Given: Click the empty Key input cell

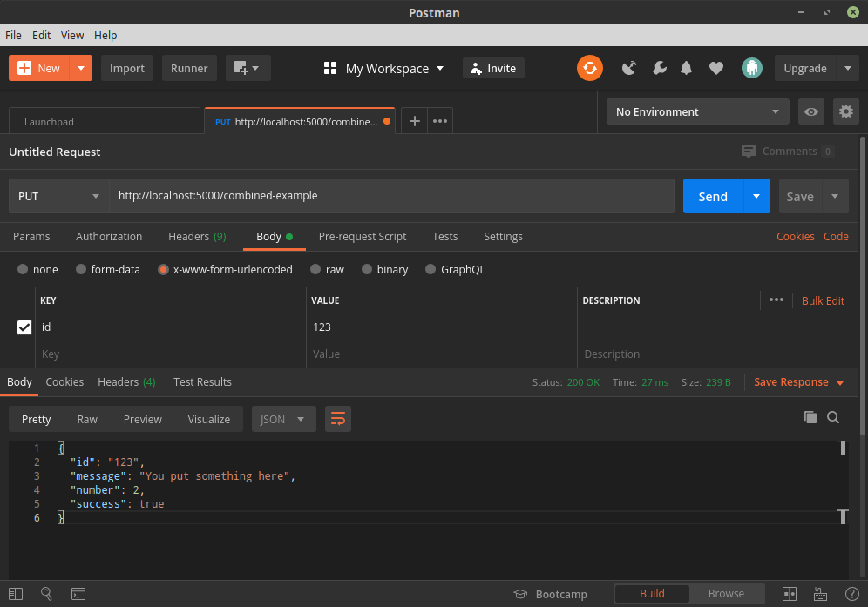Looking at the screenshot, I should [171, 354].
